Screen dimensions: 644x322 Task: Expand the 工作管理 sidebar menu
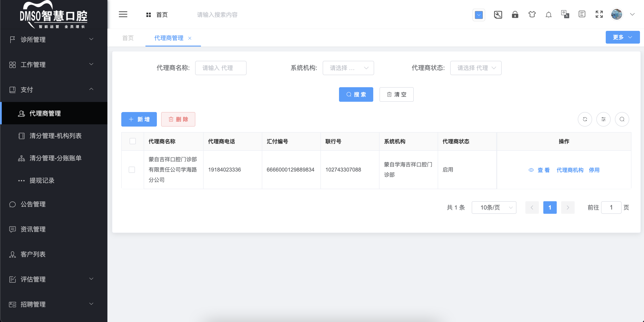pos(54,64)
